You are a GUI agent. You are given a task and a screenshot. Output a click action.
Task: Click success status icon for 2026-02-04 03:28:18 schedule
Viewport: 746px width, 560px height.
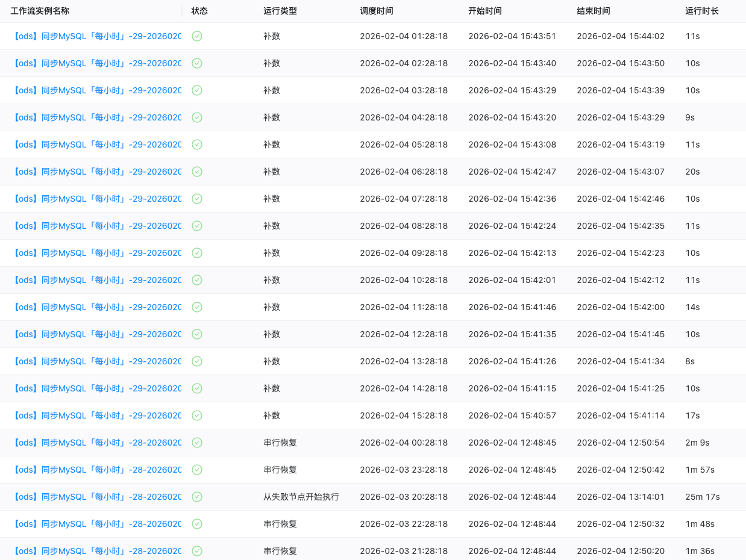point(197,90)
